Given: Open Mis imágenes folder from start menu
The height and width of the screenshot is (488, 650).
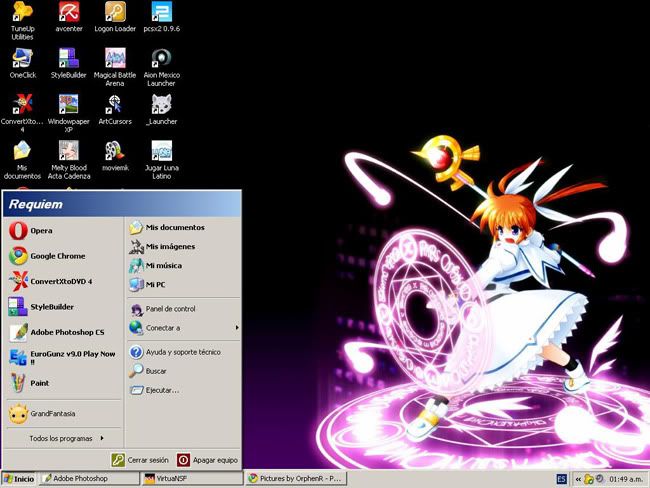Looking at the screenshot, I should pyautogui.click(x=184, y=246).
